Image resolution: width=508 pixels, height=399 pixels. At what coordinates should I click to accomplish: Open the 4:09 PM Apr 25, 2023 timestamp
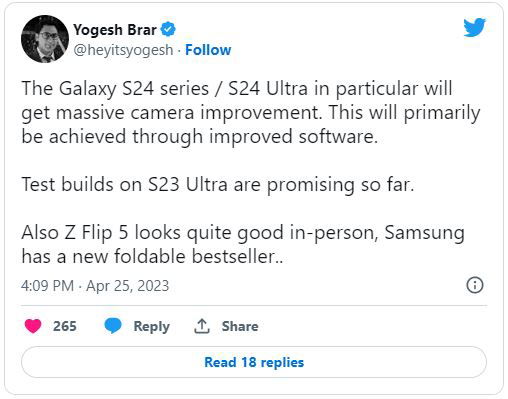pyautogui.click(x=95, y=286)
